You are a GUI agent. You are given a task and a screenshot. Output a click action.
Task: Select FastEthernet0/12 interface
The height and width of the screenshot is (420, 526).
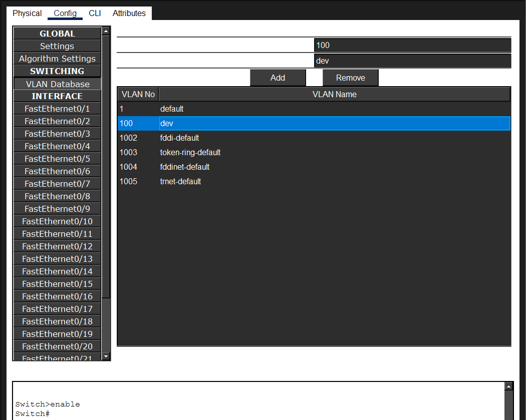57,246
